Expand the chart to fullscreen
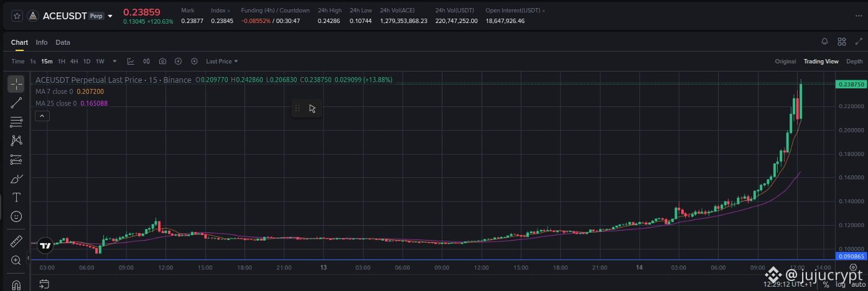This screenshot has width=868, height=291. pyautogui.click(x=859, y=42)
